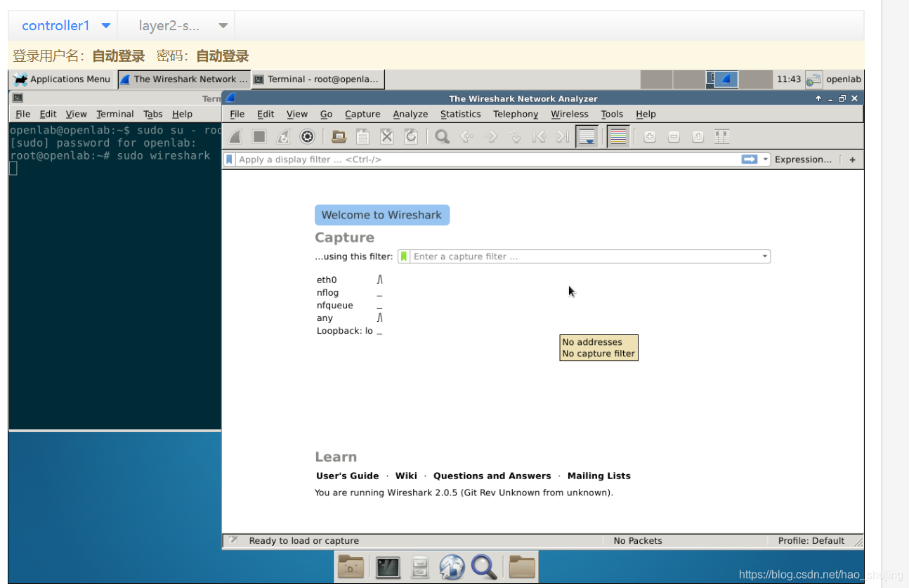Screen dimensions: 909x588
Task: Open Wireshark View menu
Action: pyautogui.click(x=297, y=114)
